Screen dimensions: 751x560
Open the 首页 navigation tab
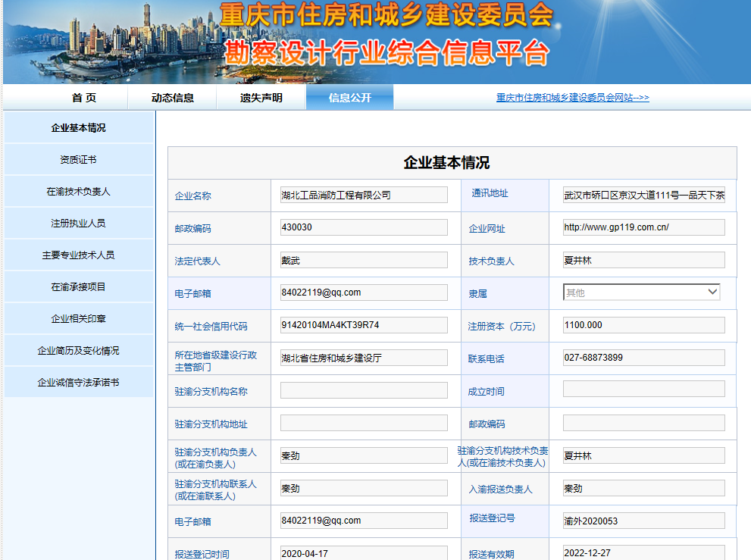[84, 98]
